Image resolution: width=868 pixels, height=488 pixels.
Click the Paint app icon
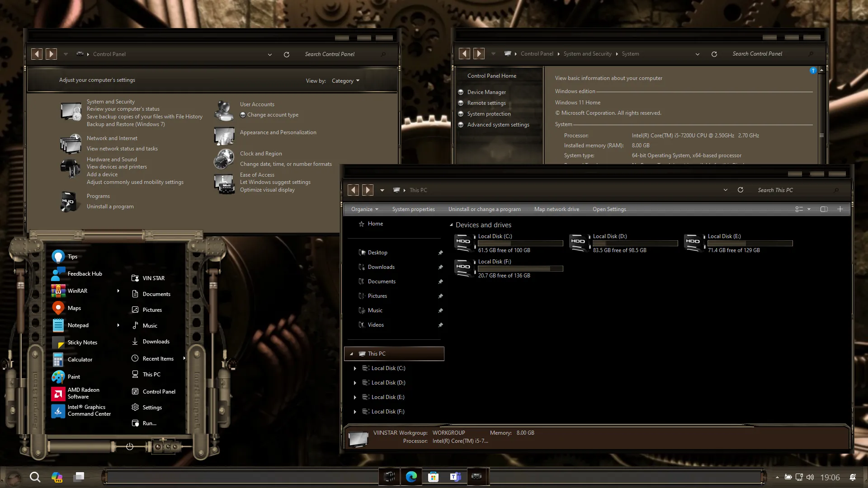(x=58, y=376)
